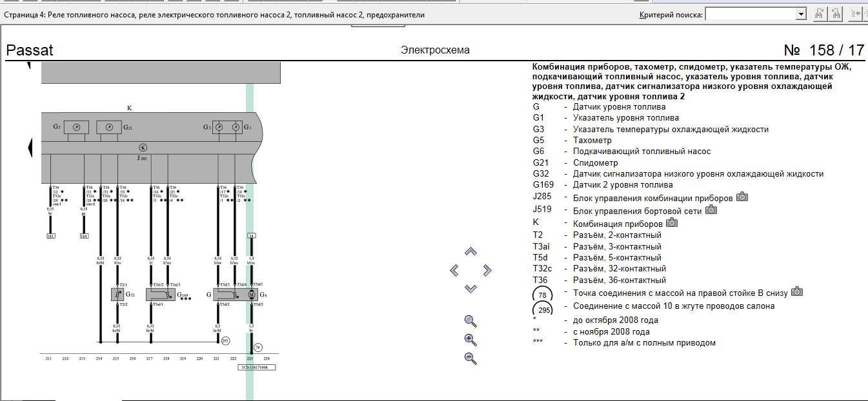Click the outdent list icon in toolbar

coord(856,14)
